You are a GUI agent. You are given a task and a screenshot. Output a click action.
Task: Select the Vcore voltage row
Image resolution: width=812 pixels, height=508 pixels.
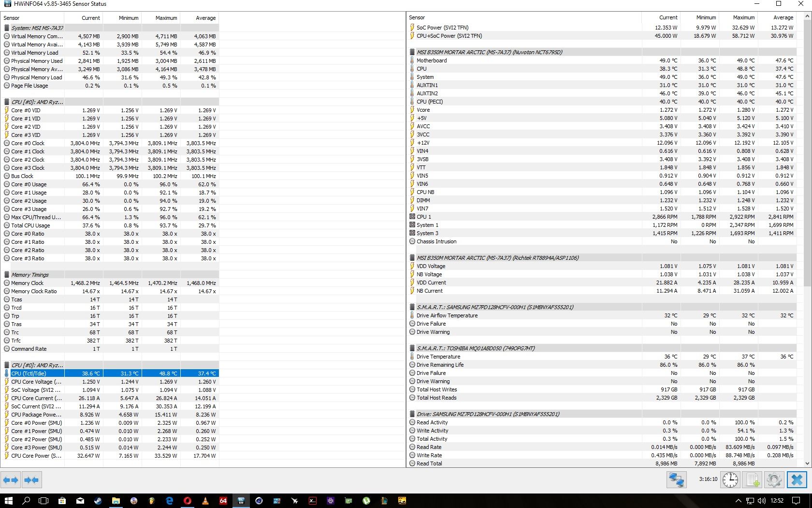point(602,109)
